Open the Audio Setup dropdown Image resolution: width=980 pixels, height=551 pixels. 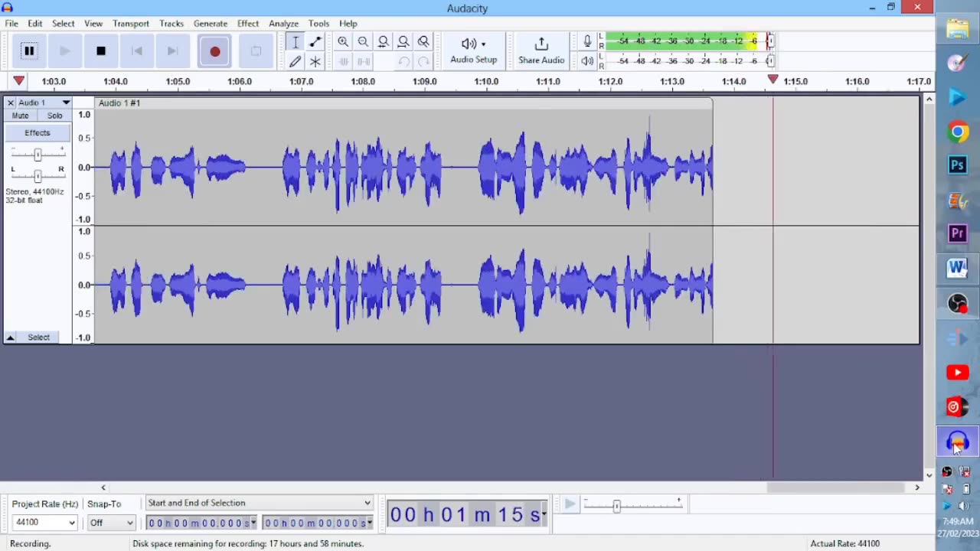[473, 51]
